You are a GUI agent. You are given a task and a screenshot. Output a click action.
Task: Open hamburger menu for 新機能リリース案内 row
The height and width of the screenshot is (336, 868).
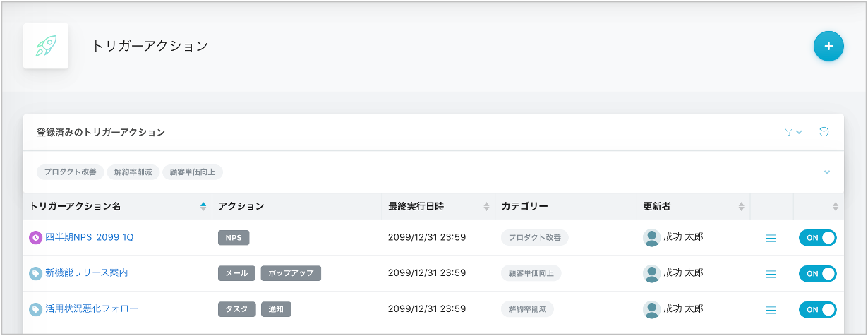[771, 274]
